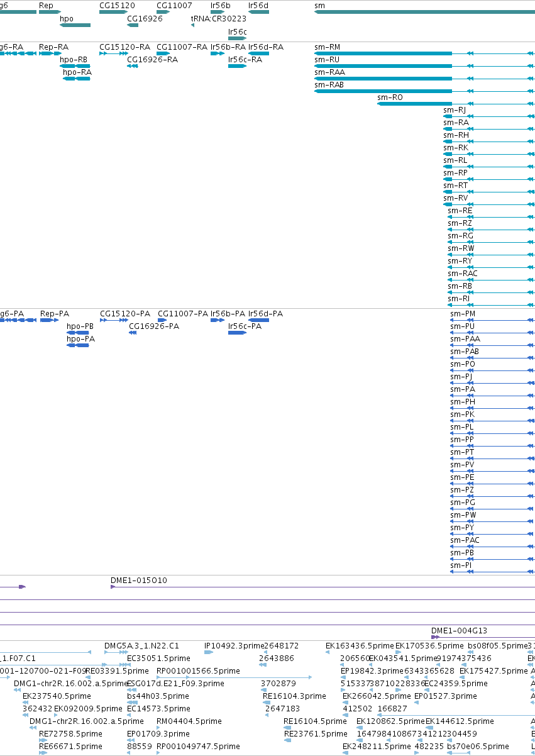The width and height of the screenshot is (535, 756).
Task: Click transcript 'Ir56c-RA'
Action: pos(245,60)
